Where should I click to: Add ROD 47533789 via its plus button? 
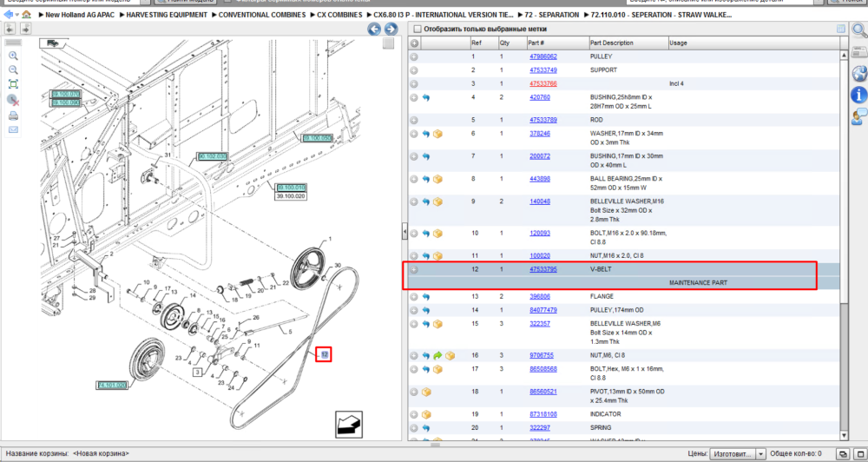[x=413, y=120]
